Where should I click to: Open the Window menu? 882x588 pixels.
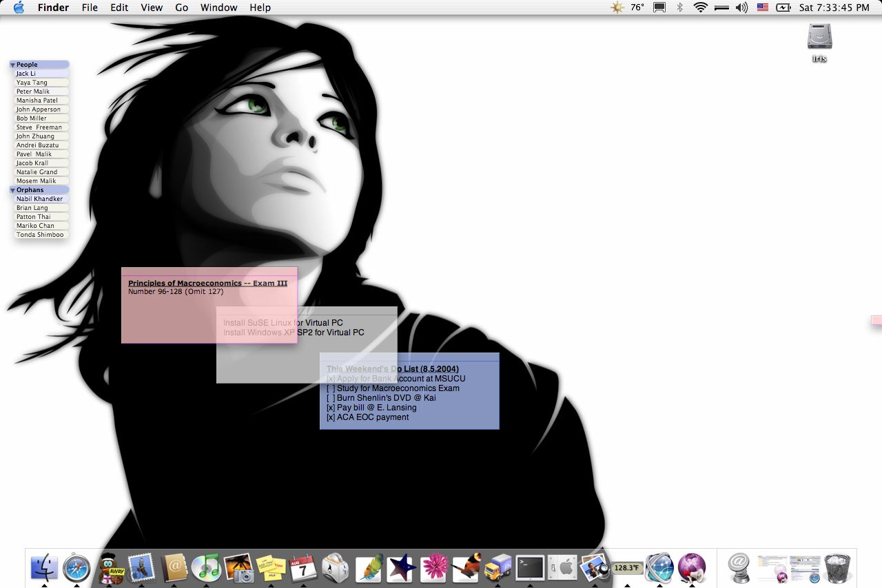click(x=218, y=8)
